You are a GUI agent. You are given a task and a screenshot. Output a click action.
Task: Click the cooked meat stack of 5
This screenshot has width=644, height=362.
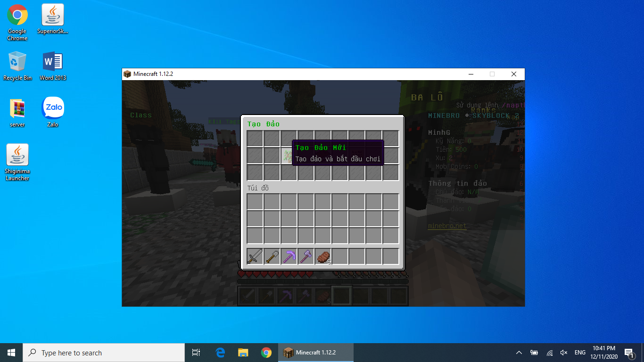coord(323,257)
